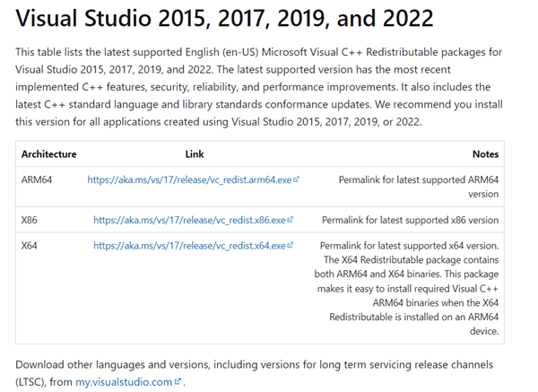Click the X64 Redistributable package note text

tap(410, 288)
